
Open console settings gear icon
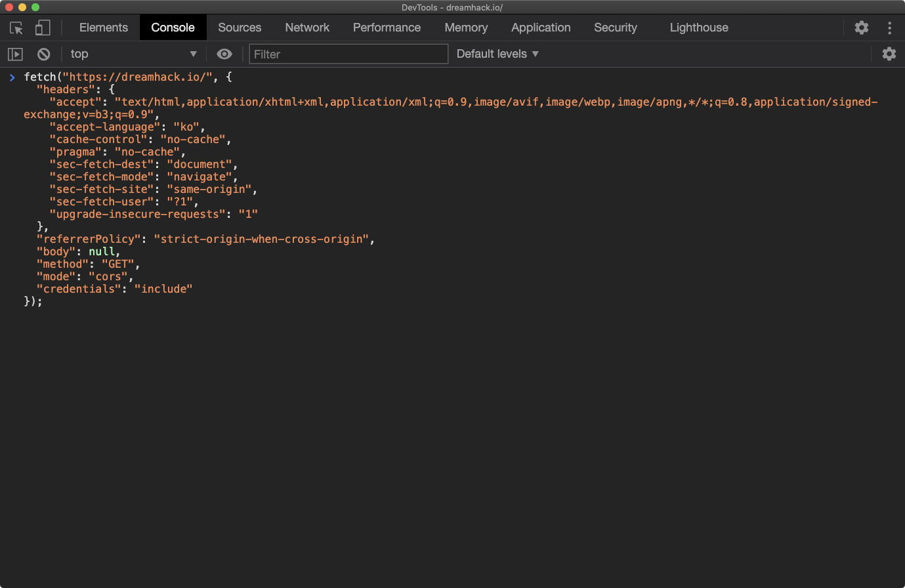click(x=889, y=54)
